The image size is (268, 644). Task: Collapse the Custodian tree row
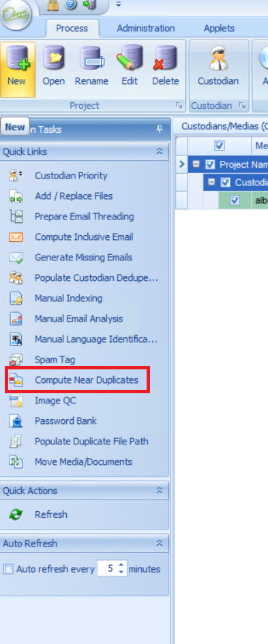pos(211,182)
